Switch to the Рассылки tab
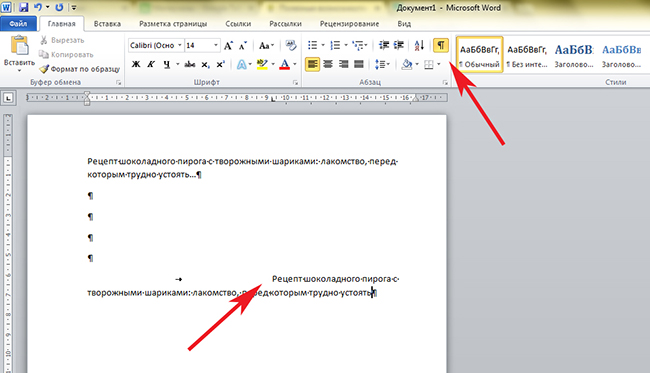650x373 pixels. coord(285,24)
